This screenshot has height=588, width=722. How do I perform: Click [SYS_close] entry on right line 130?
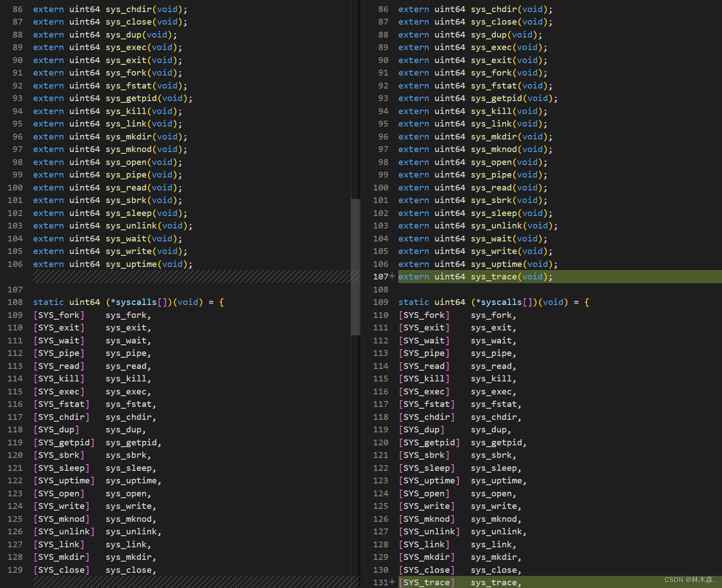click(460, 570)
